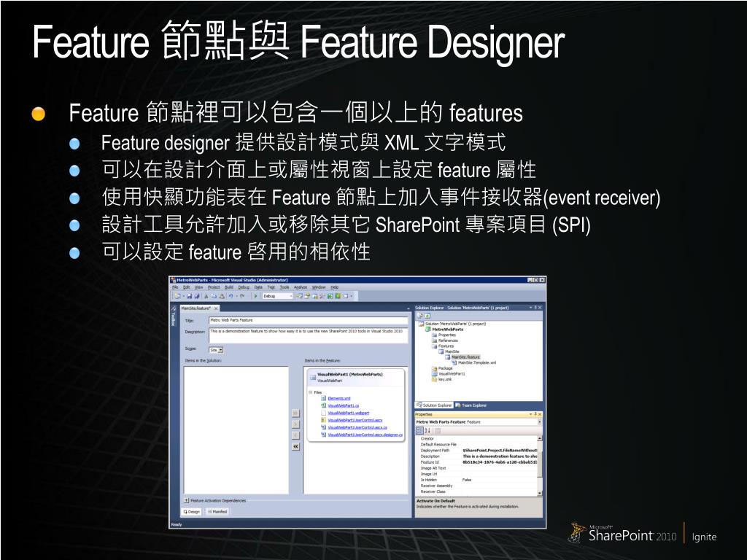
Task: Open the Help menu
Action: [x=334, y=287]
